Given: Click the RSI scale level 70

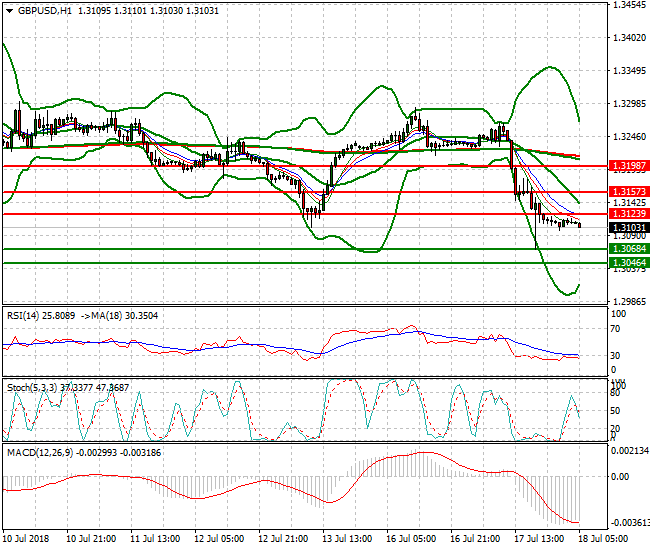Looking at the screenshot, I should (617, 327).
